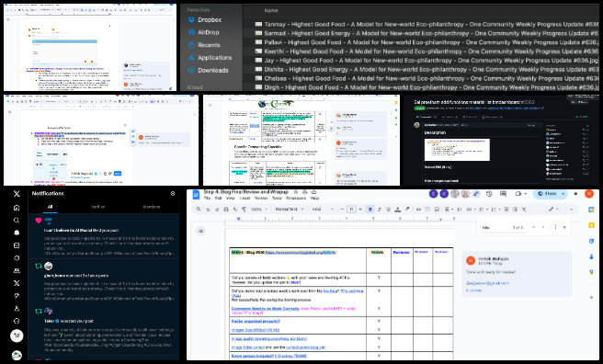Viewport: 603px width, 364px height.
Task: Open the Search the menus magnifier icon
Action: [199, 209]
